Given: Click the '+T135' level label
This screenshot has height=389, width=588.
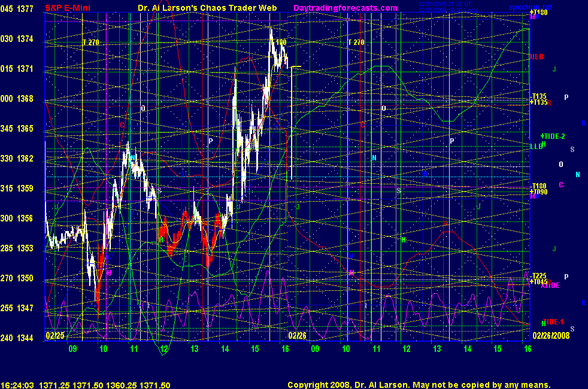Looking at the screenshot, I should pos(538,102).
